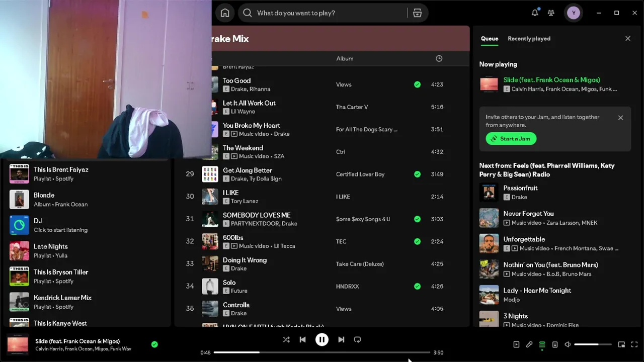Open $ome $exy $ongs 4 U album link
Viewport: 644px width, 362px height.
click(363, 219)
